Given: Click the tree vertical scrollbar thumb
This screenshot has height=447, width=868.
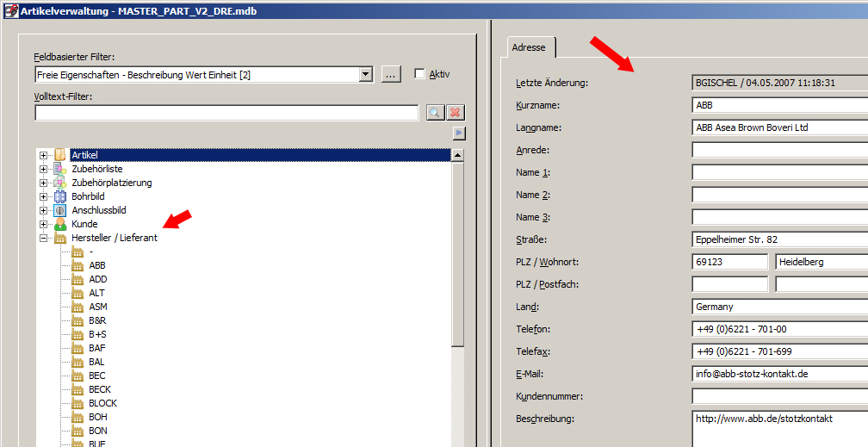Looking at the screenshot, I should [x=458, y=255].
